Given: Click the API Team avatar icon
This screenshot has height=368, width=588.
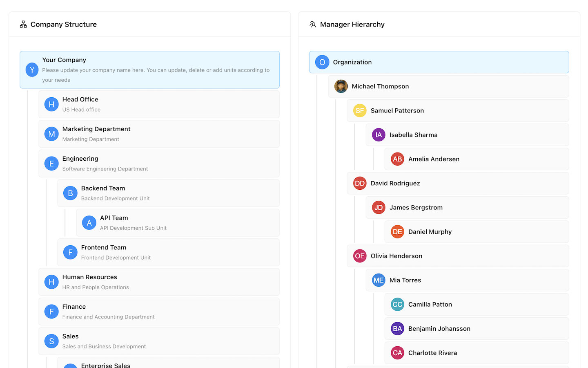Looking at the screenshot, I should coord(89,222).
